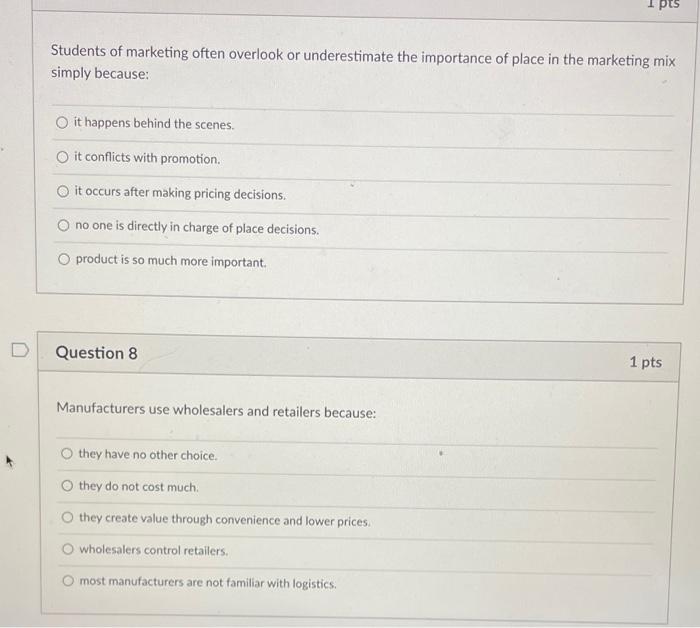Screen dimensions: 700x628
Task: Pick 'they do not cost much' option
Action: 67,487
